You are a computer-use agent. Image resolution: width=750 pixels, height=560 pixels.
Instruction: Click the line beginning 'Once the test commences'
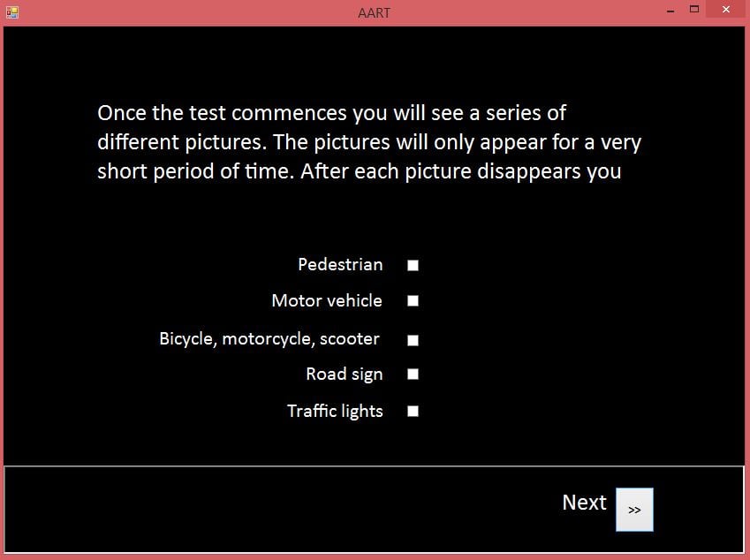[x=331, y=113]
